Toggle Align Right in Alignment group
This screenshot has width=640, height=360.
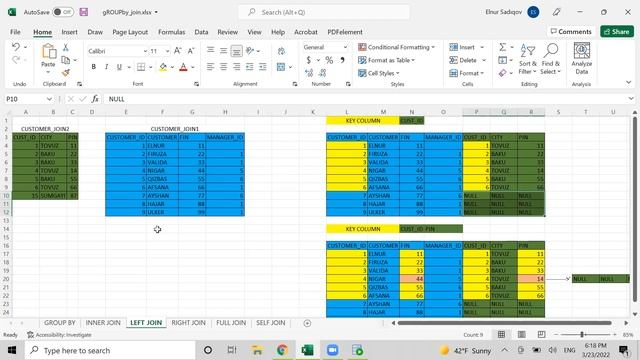(236, 67)
